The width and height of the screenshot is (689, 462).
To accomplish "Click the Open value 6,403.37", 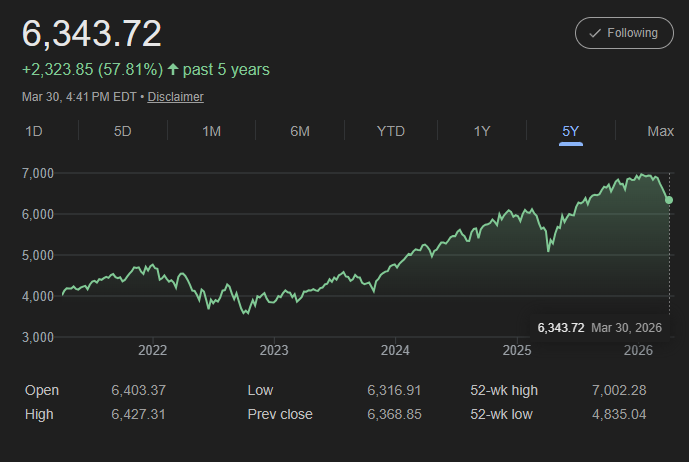I will [x=139, y=390].
